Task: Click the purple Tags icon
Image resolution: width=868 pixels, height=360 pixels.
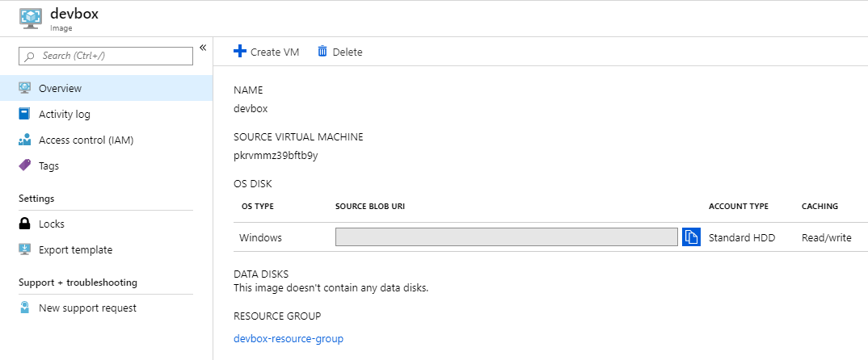Action: tap(24, 165)
